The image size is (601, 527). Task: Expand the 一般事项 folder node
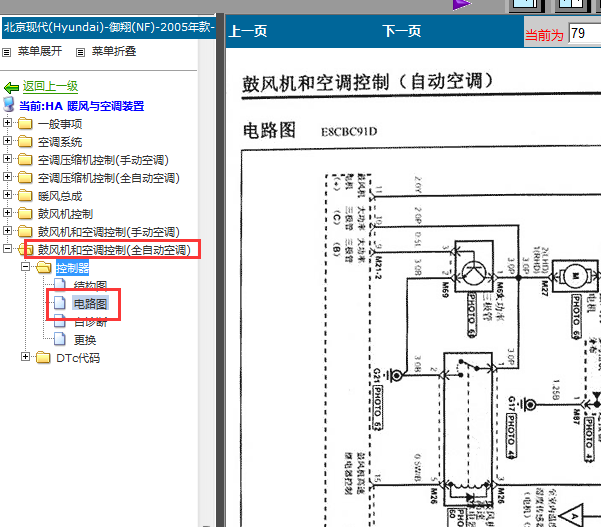(x=7, y=122)
